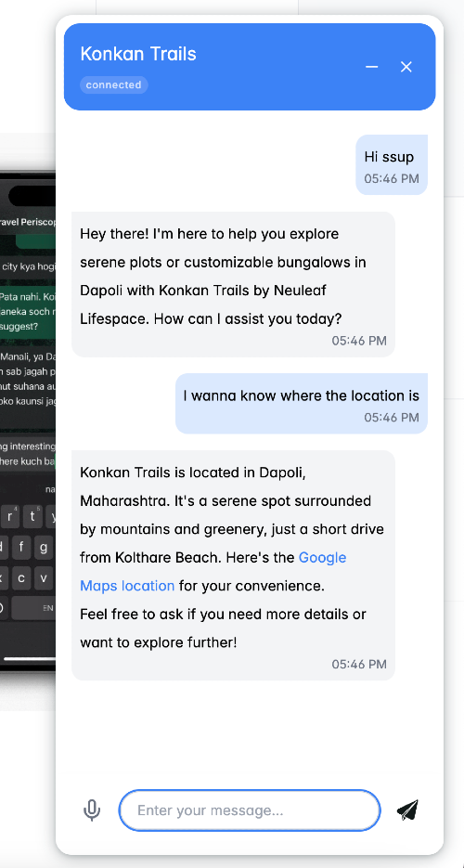The width and height of the screenshot is (464, 868).
Task: Send message with paper plane icon
Action: tap(407, 810)
